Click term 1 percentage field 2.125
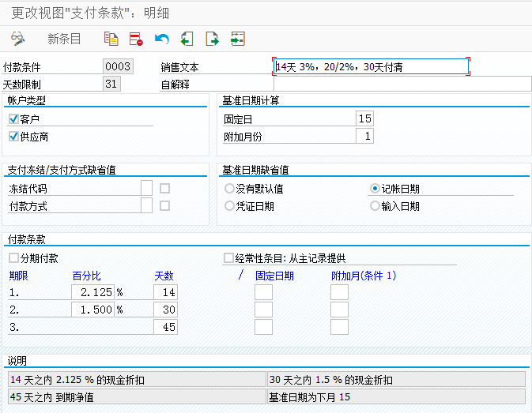This screenshot has height=413, width=532. coord(92,292)
